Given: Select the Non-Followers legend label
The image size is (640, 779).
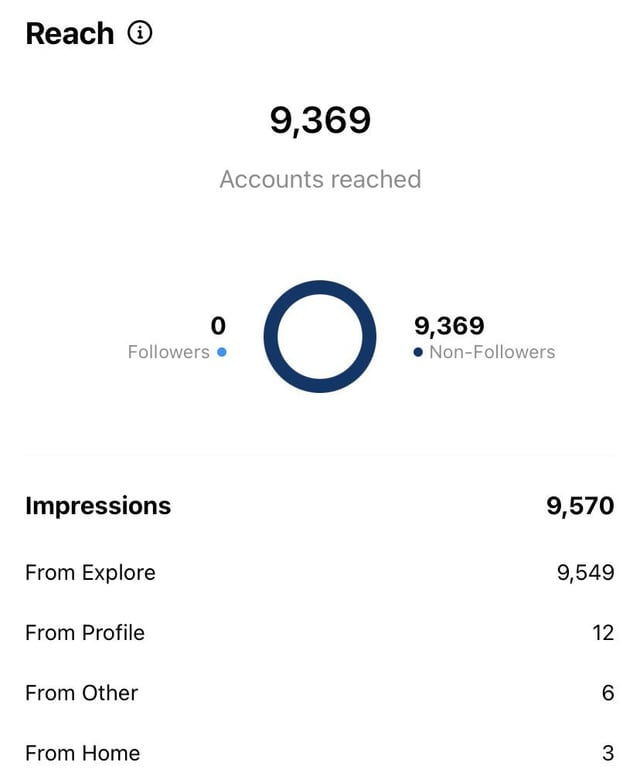Looking at the screenshot, I should (491, 352).
